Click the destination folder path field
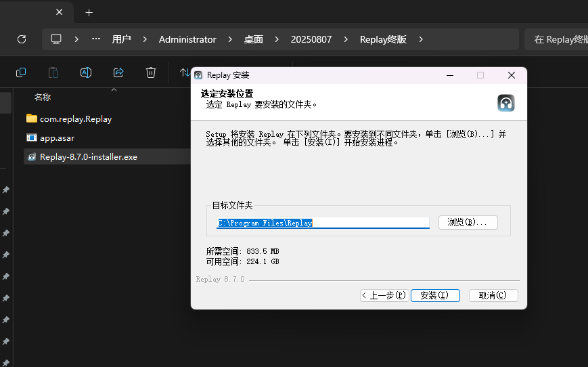 323,223
